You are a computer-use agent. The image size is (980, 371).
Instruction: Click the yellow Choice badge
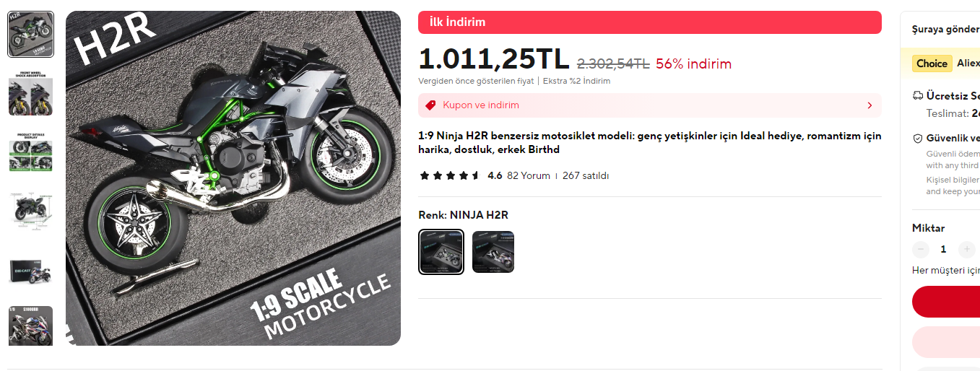[x=932, y=64]
